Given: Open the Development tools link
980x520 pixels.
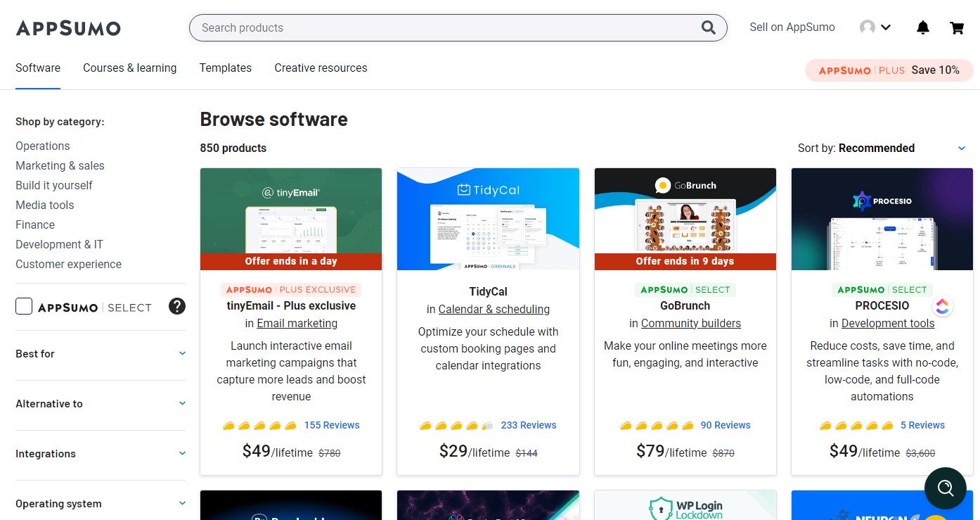Looking at the screenshot, I should click(888, 324).
